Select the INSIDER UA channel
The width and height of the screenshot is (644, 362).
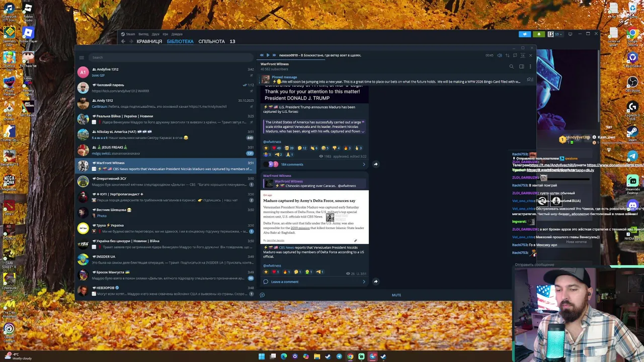coord(166,259)
